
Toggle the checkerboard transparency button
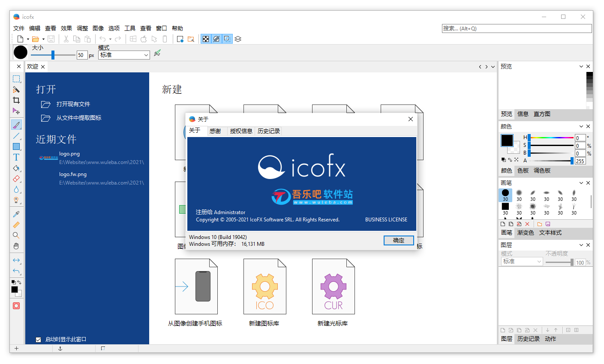tap(206, 39)
